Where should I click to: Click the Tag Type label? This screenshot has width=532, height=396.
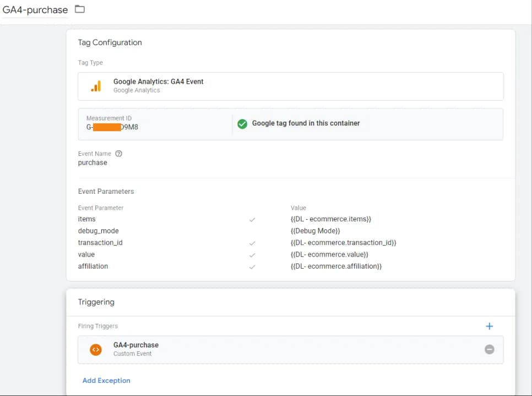[90, 62]
